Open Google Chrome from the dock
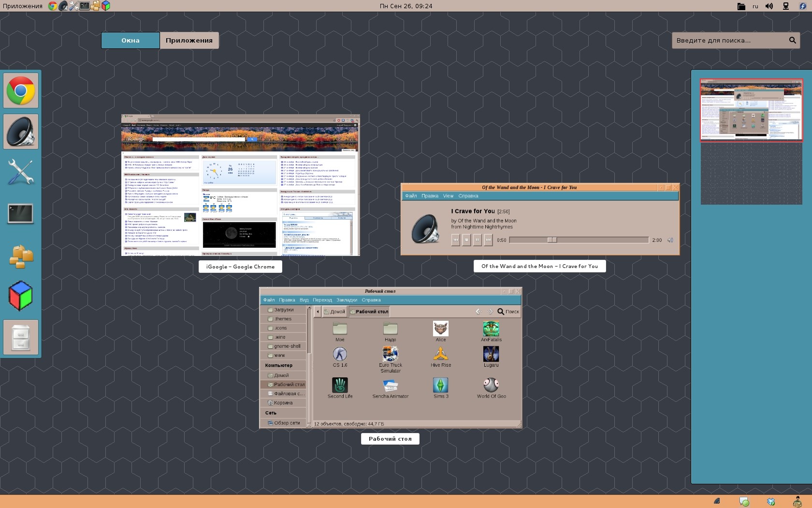This screenshot has width=812, height=508. coord(20,90)
